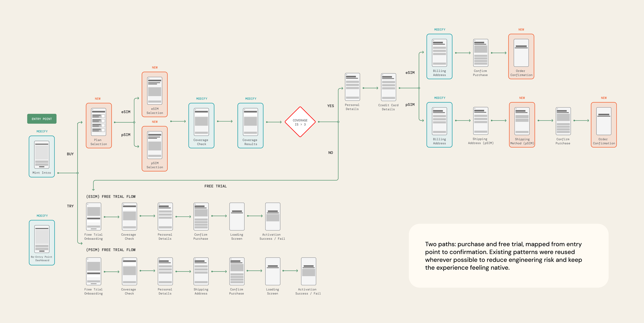Select Shipping Address in pSIM free trial flow
The height and width of the screenshot is (323, 644).
click(x=201, y=271)
